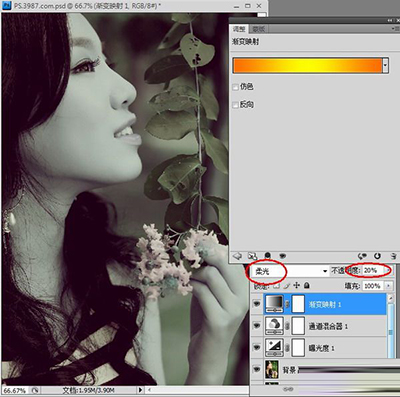Click the reset adjustment icon in the Adjustments footer
The image size is (400, 397).
[x=377, y=256]
